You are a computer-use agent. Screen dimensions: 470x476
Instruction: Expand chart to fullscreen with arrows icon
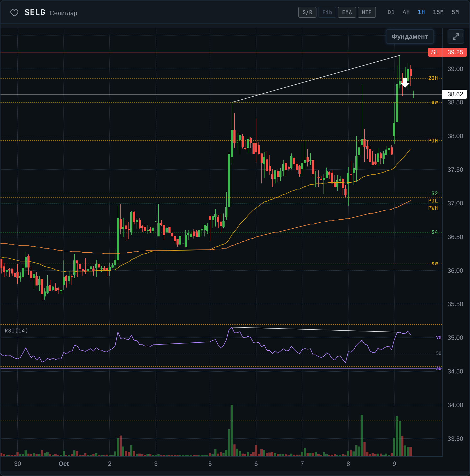pos(456,37)
